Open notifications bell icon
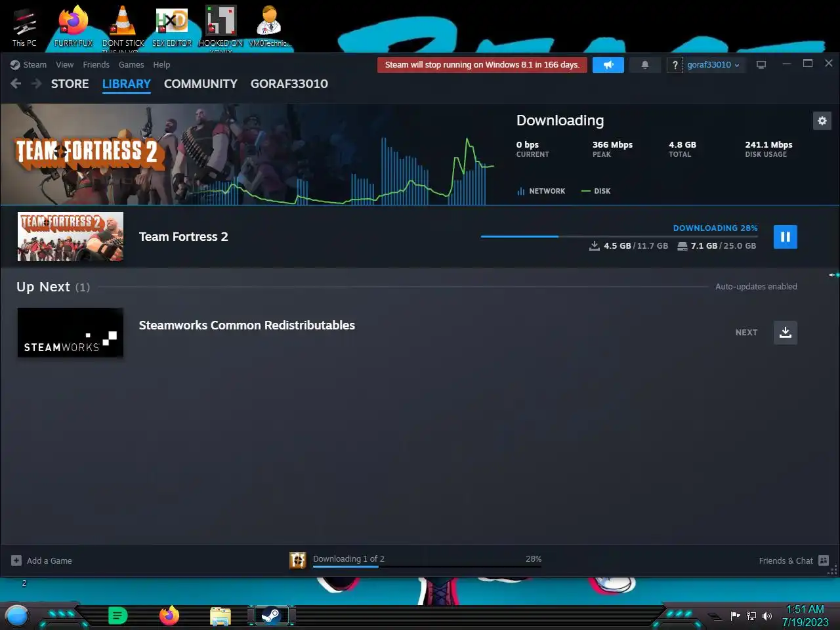This screenshot has height=630, width=840. pyautogui.click(x=644, y=65)
